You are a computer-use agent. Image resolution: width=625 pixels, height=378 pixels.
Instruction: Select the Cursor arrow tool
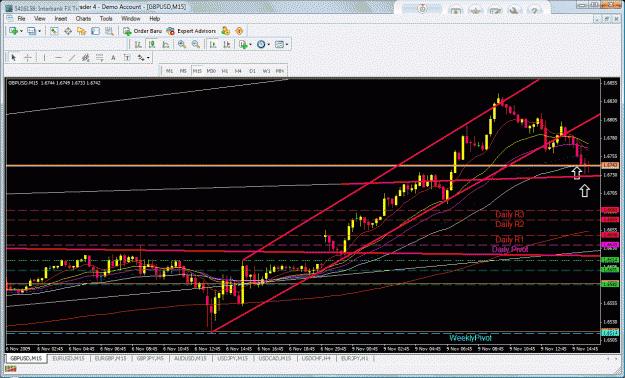(x=14, y=58)
